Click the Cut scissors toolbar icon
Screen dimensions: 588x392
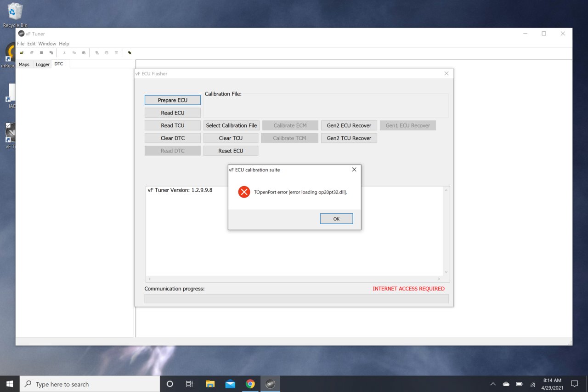64,53
